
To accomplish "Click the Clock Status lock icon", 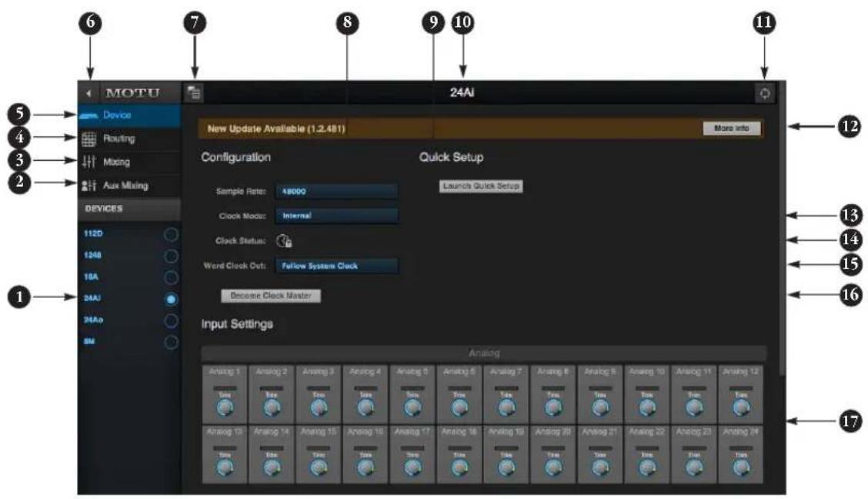I will [284, 241].
